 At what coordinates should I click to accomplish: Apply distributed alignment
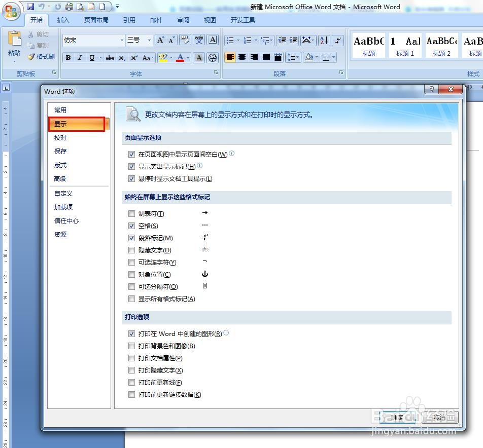(278, 57)
